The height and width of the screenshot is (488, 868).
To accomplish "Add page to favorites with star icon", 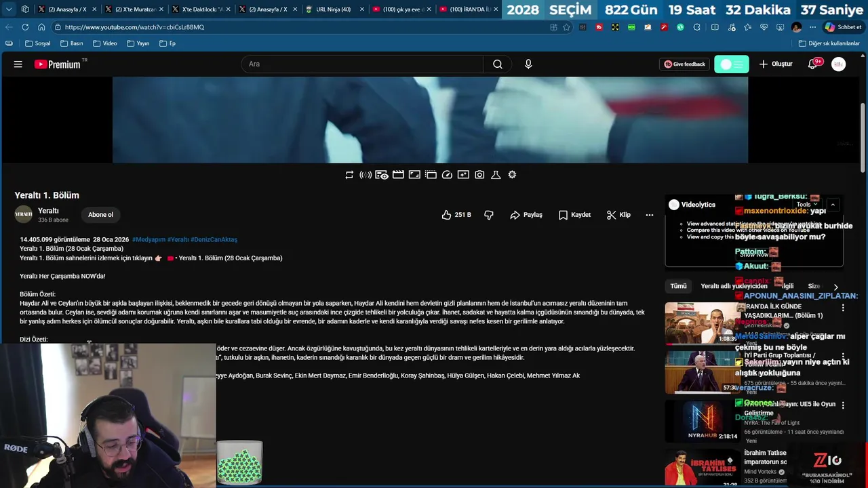I will pyautogui.click(x=567, y=27).
